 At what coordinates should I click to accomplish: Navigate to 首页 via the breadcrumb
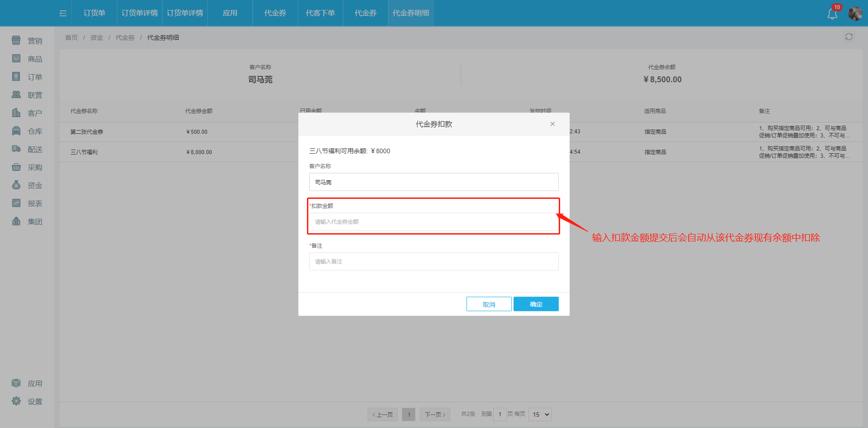click(x=71, y=37)
